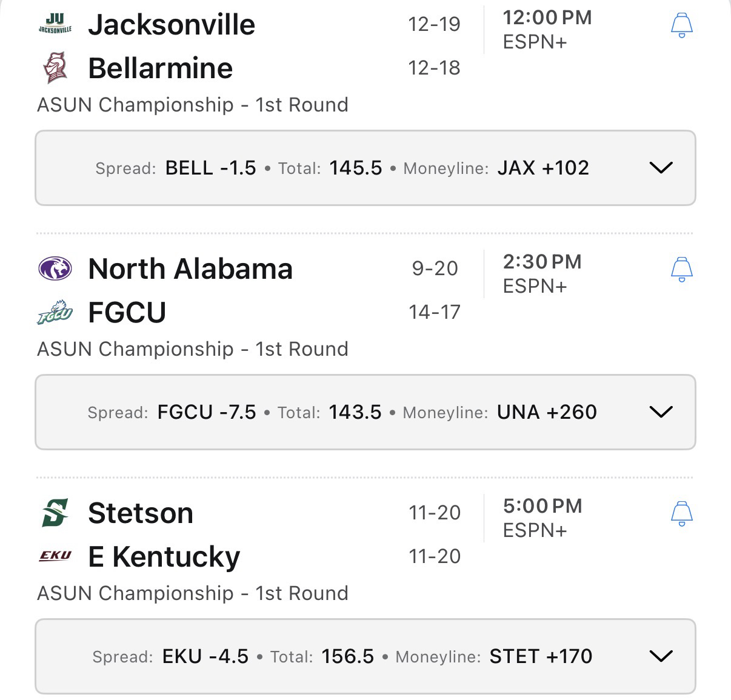The width and height of the screenshot is (731, 700).
Task: Turn on bell alert for Stetson game
Action: click(681, 514)
